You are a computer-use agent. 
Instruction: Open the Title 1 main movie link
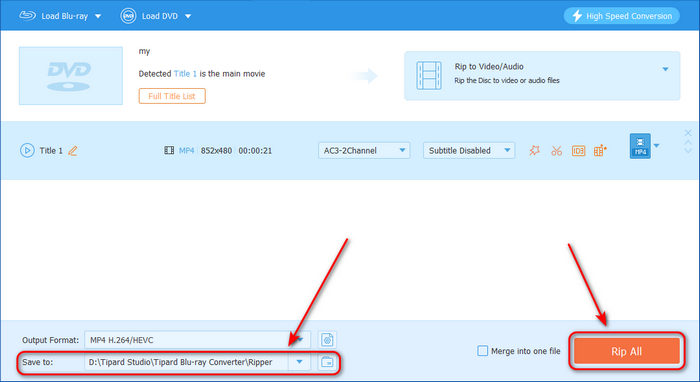coord(185,74)
